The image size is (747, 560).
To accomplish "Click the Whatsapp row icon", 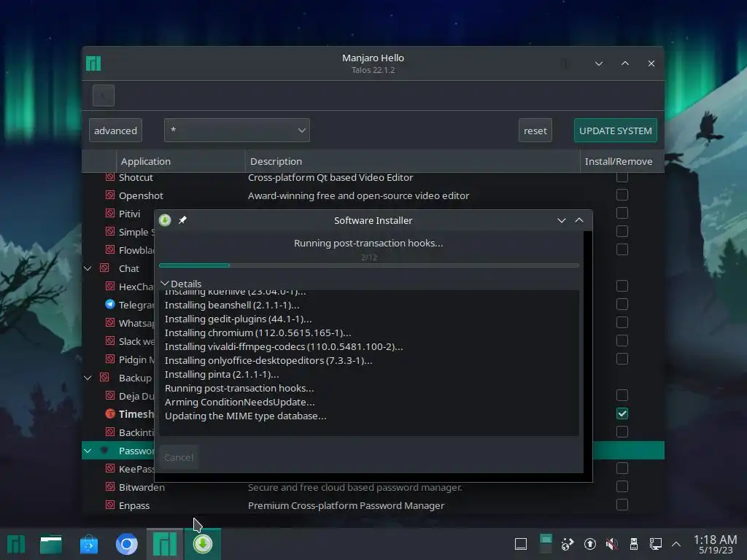I will [x=110, y=323].
